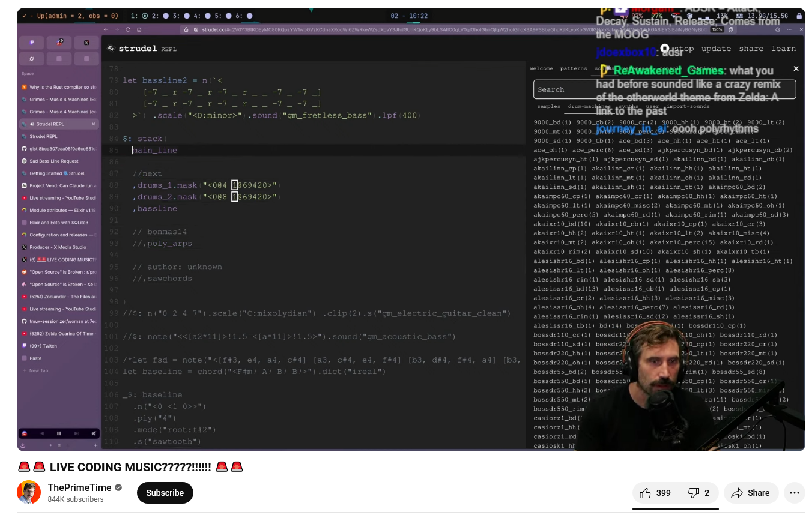Viewport: 812px width, 518px height.
Task: Preview the akaixr10_perc(15) sound
Action: 682,242
